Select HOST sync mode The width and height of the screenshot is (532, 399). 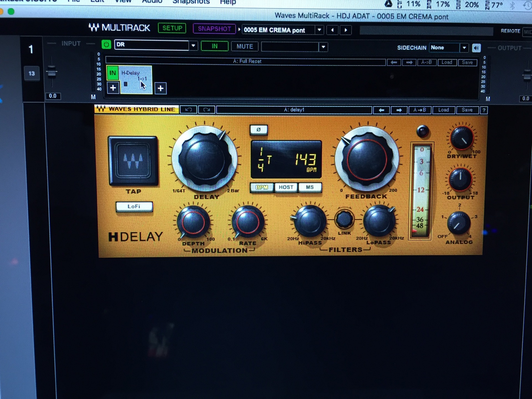click(x=286, y=187)
